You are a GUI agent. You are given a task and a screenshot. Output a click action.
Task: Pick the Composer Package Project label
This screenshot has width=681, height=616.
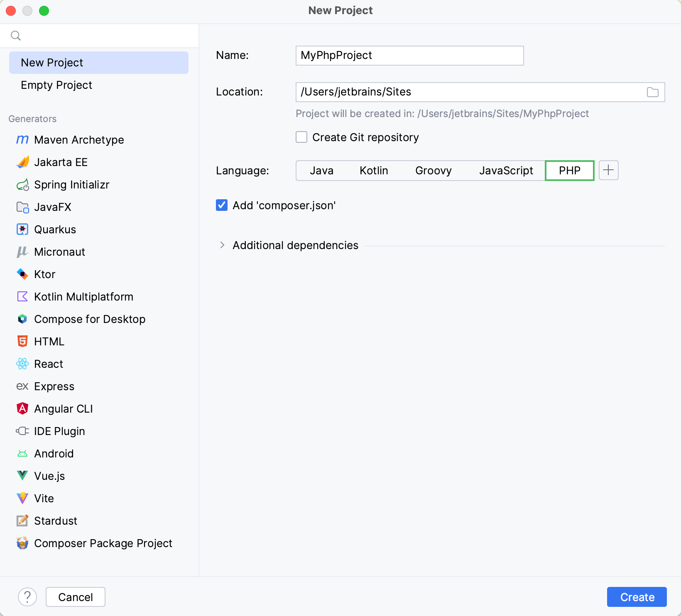click(103, 543)
